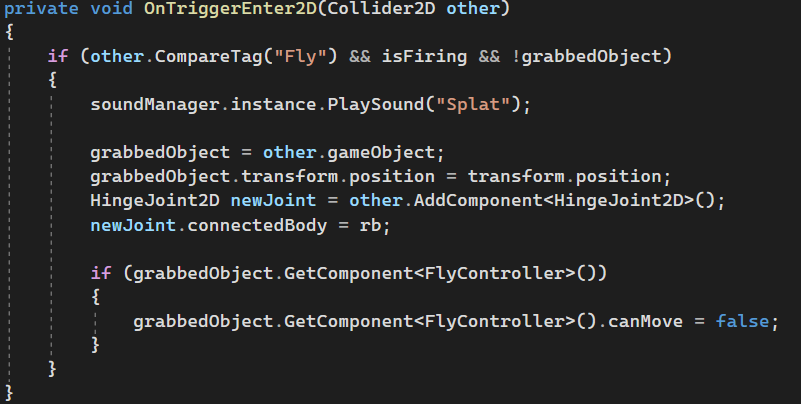
Task: Click the isFiring condition variable
Action: click(x=425, y=56)
